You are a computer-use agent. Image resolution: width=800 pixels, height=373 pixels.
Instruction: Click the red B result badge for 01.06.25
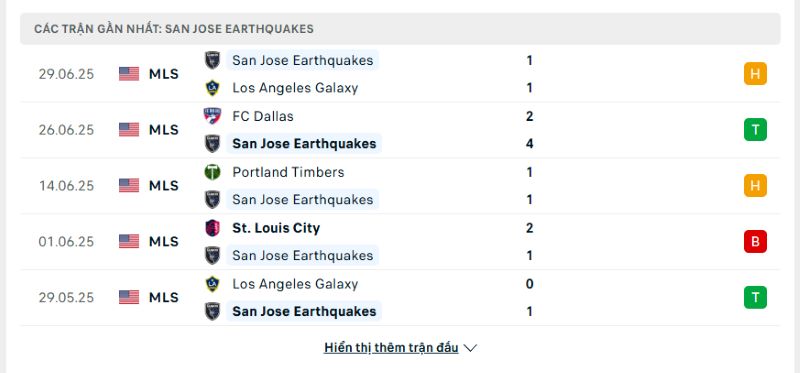click(755, 242)
